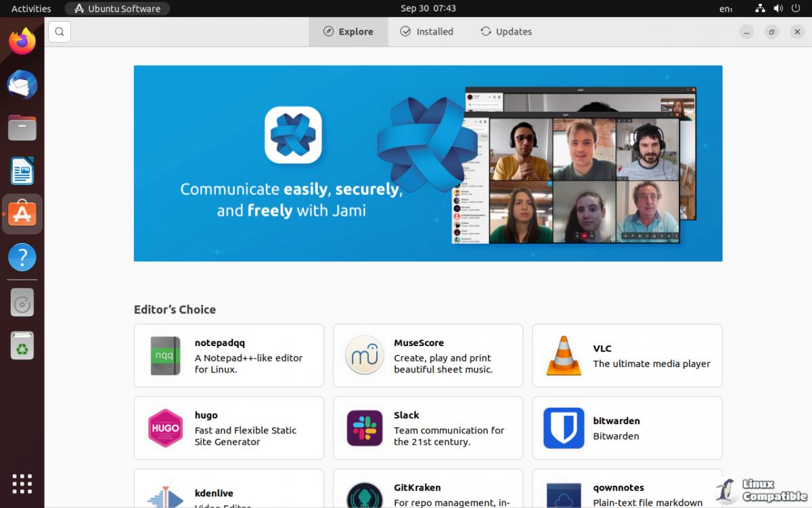Select the MuseScore app icon
Screen dimensions: 812x508
(x=364, y=356)
